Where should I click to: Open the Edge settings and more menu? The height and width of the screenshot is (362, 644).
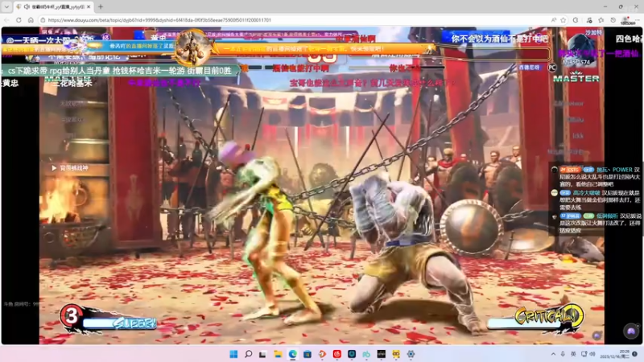point(638,19)
